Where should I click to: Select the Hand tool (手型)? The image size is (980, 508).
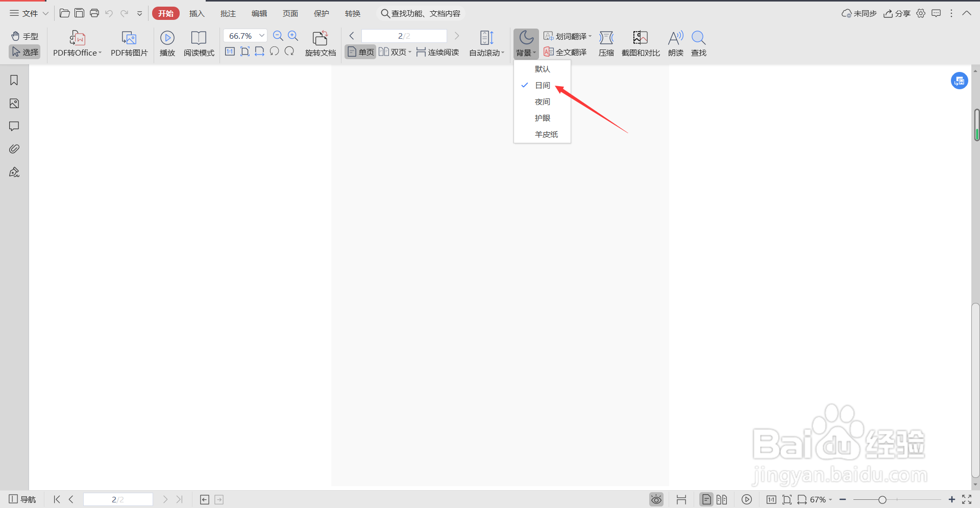[24, 36]
